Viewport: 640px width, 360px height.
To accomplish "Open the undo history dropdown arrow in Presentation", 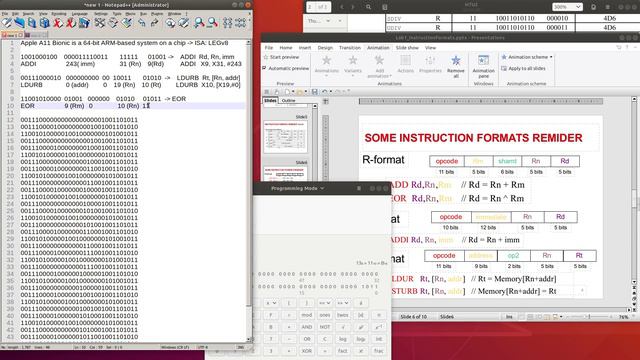I will pos(331,92).
